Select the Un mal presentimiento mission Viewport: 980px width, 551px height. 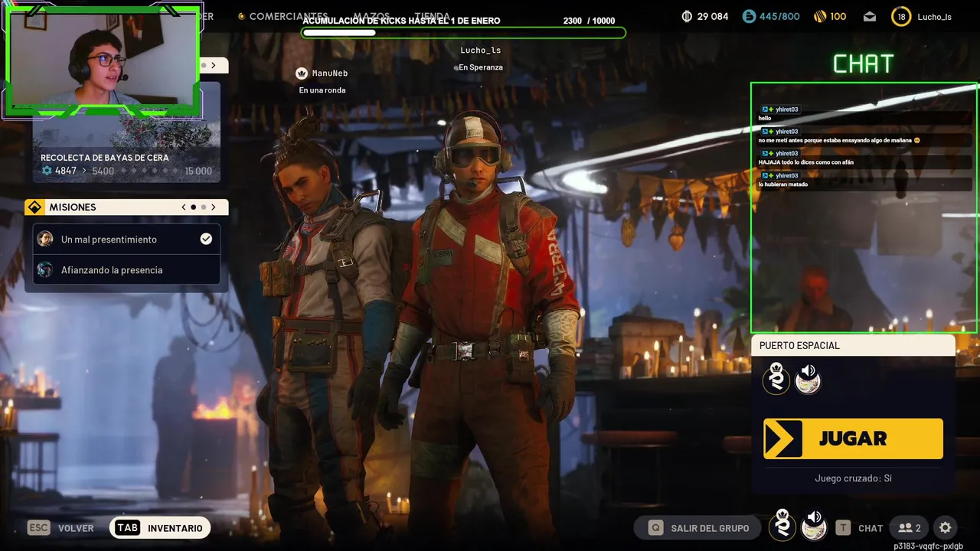[x=126, y=239]
